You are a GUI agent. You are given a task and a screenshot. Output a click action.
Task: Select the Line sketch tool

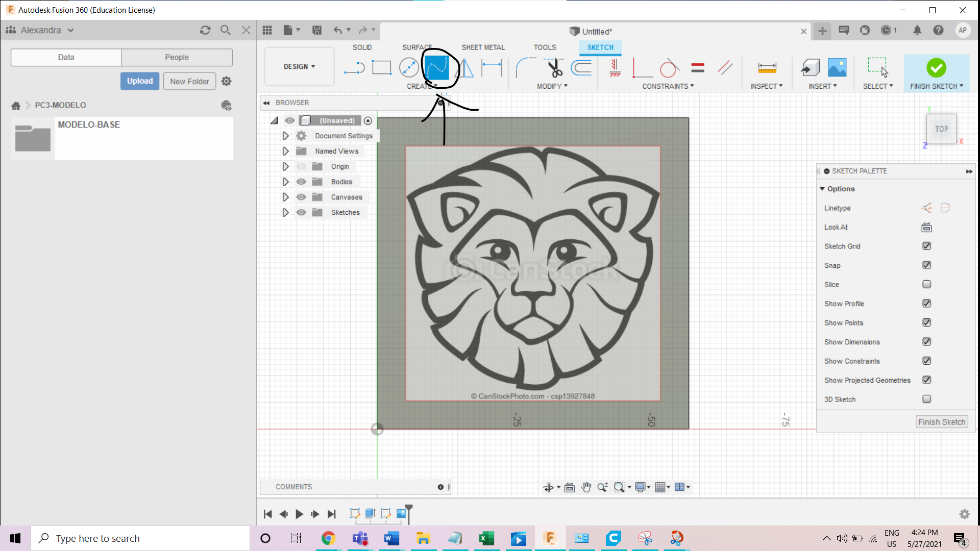point(354,68)
